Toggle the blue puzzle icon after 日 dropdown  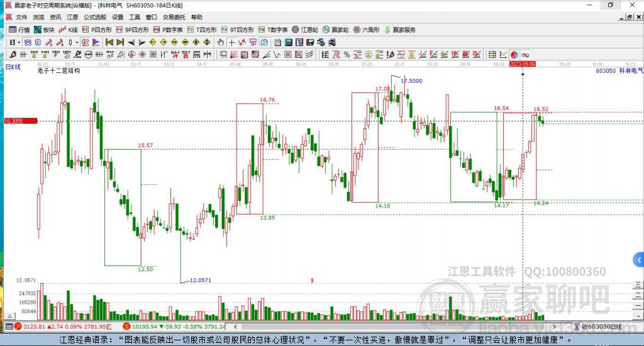coord(28,42)
